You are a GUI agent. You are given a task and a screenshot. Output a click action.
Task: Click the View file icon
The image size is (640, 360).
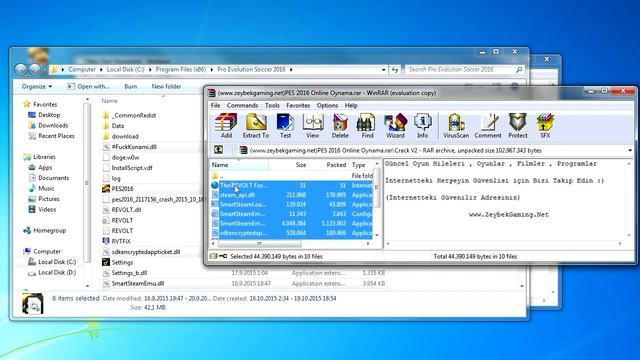(313, 126)
